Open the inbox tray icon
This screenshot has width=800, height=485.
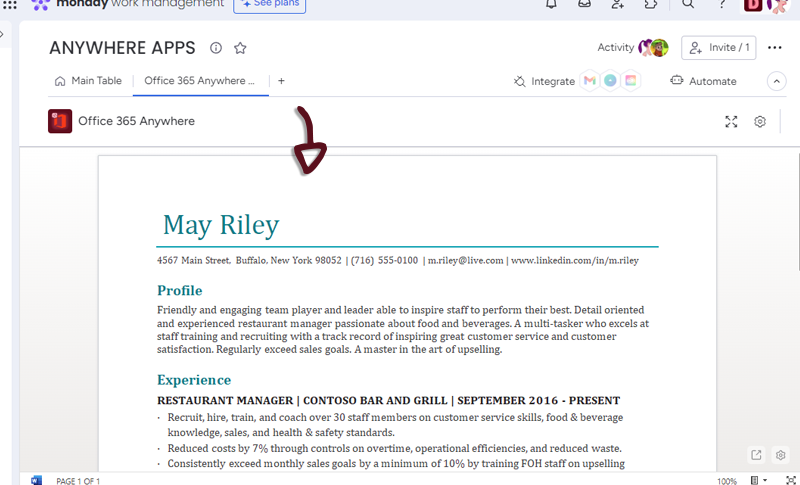tap(584, 4)
